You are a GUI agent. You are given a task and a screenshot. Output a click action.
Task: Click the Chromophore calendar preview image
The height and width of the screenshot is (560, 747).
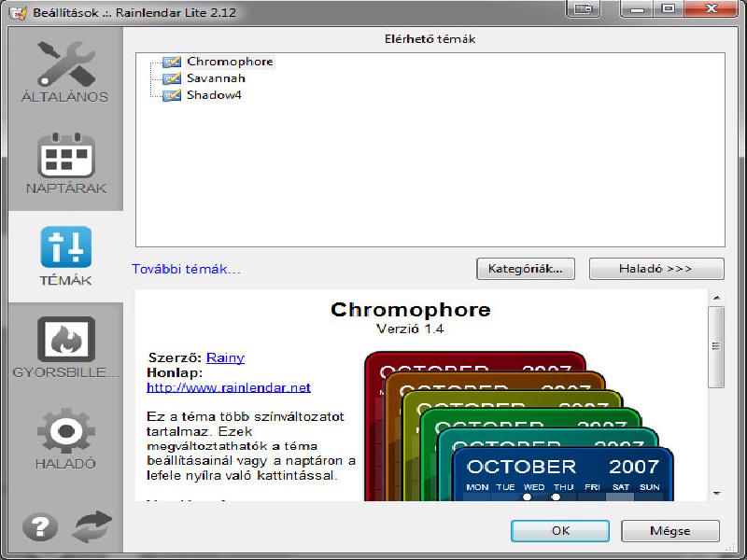[x=519, y=427]
